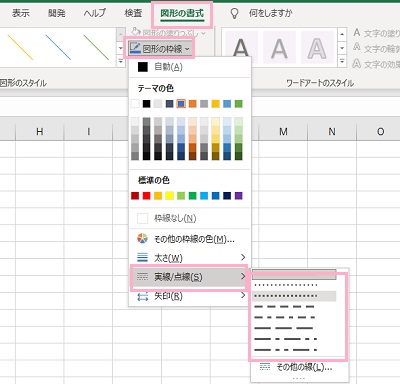Select column H header
The height and width of the screenshot is (384, 400).
[x=40, y=132]
